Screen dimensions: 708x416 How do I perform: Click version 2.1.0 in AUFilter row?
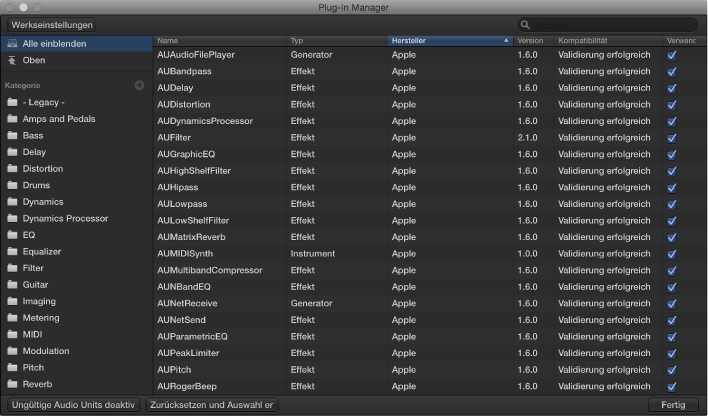click(527, 138)
